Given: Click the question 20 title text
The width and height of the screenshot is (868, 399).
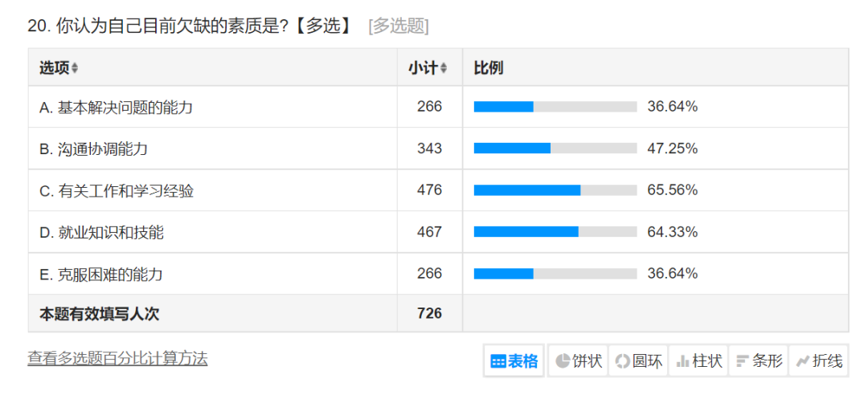Looking at the screenshot, I should (190, 26).
